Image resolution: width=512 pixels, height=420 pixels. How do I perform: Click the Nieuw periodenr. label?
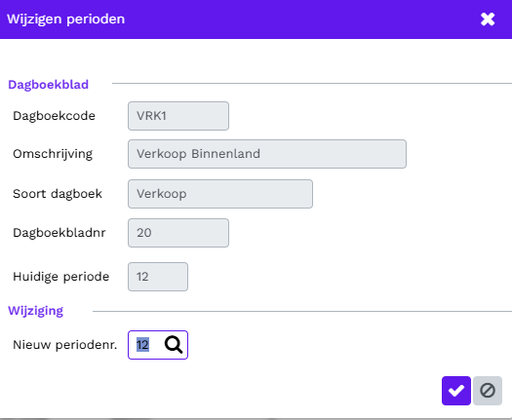(65, 345)
